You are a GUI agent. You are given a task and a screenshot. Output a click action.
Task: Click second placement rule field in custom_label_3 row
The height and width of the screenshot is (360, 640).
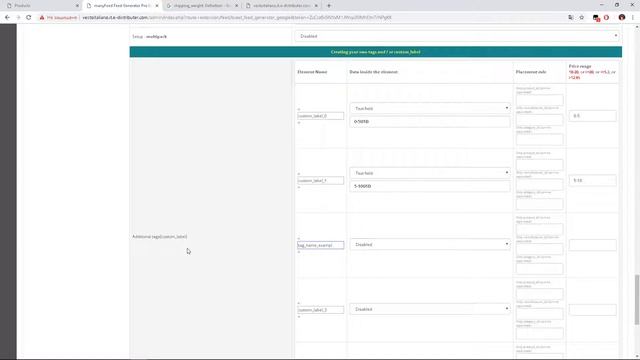pyautogui.click(x=540, y=313)
